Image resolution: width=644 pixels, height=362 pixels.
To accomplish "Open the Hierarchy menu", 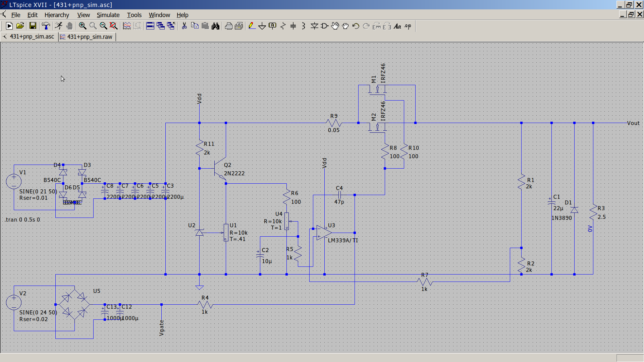I will pyautogui.click(x=57, y=15).
